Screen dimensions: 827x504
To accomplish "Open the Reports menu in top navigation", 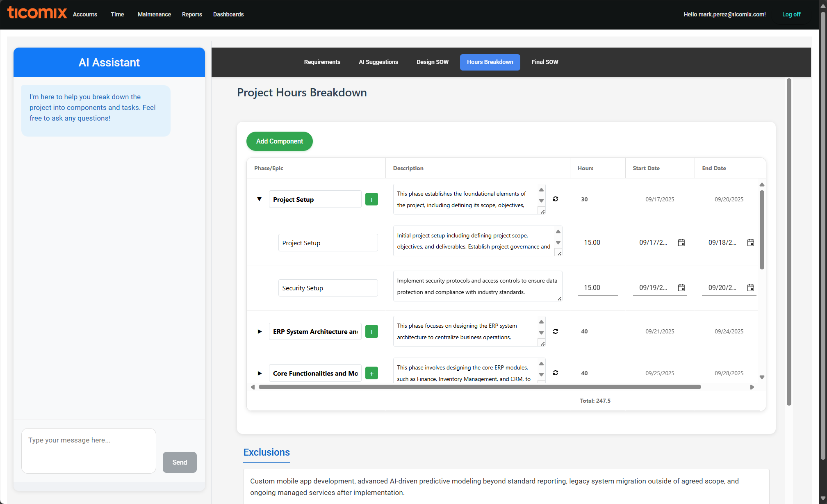I will [x=192, y=14].
